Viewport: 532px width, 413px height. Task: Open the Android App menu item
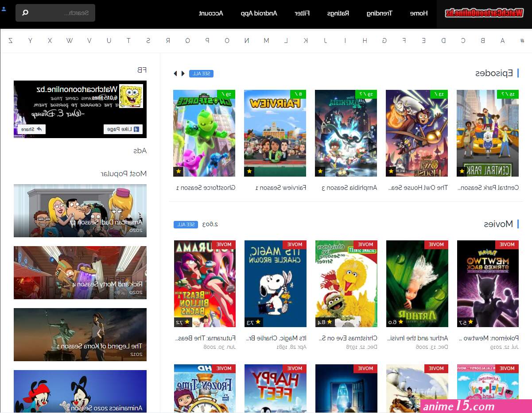[x=259, y=13]
